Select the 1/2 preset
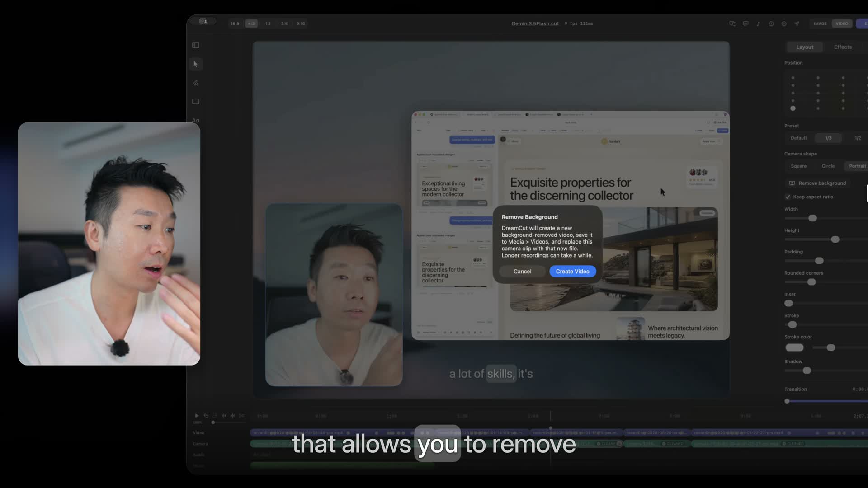Screen dimensions: 868x488 (857, 138)
